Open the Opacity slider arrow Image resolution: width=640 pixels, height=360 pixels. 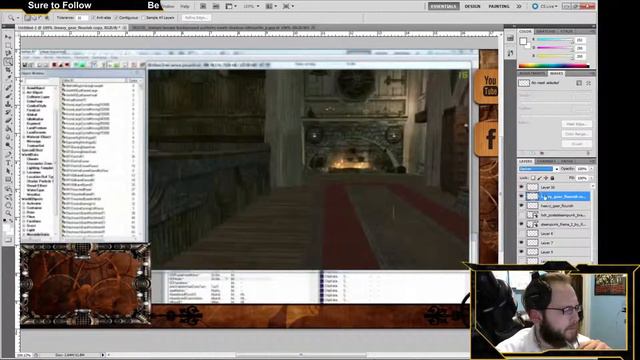(x=591, y=169)
